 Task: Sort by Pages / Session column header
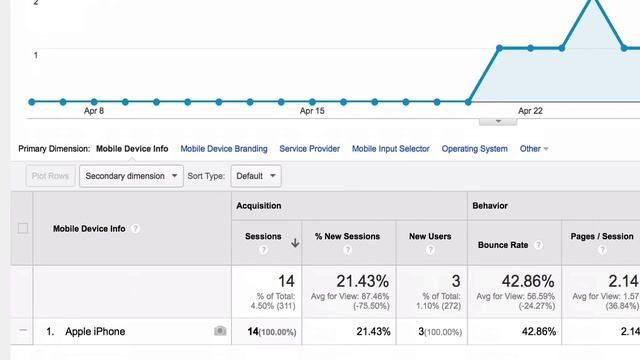coord(602,236)
